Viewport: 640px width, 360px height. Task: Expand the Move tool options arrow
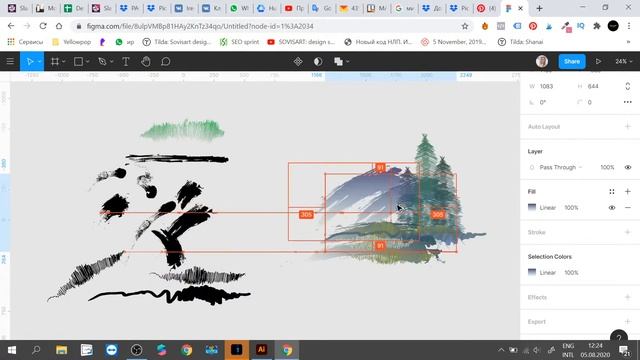click(x=40, y=62)
